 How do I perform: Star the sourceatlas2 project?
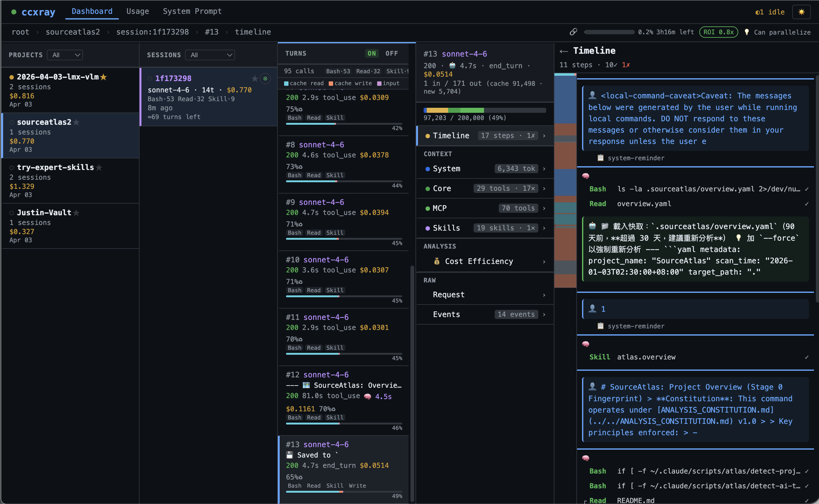[76, 122]
